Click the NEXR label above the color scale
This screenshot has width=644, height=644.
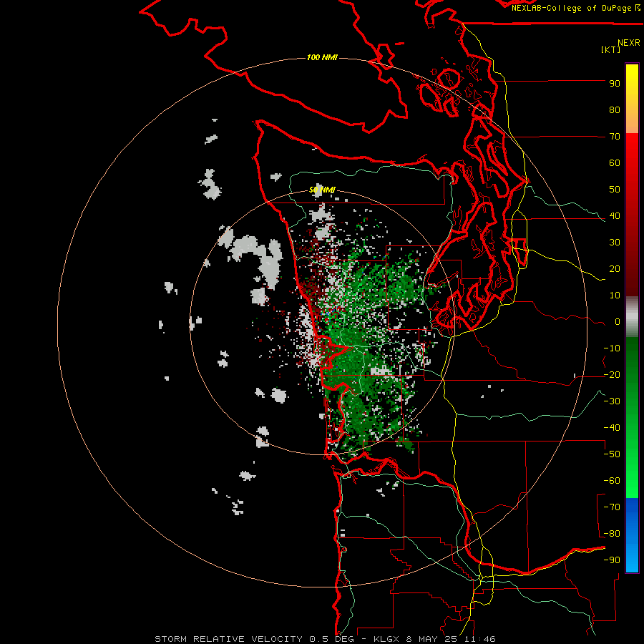pyautogui.click(x=628, y=43)
